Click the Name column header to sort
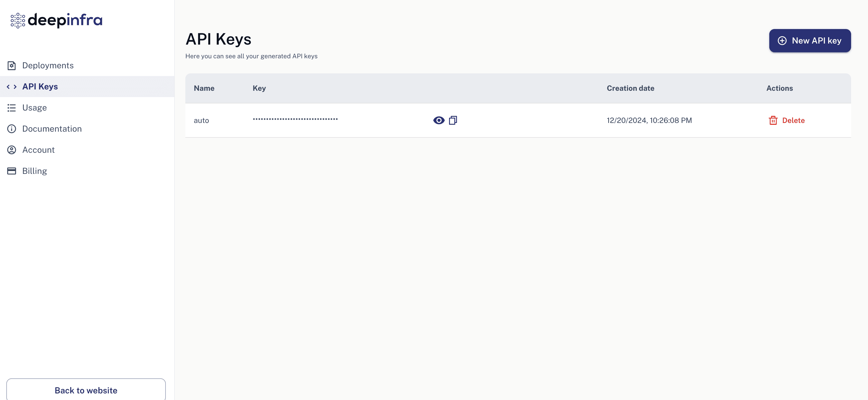Image resolution: width=868 pixels, height=400 pixels. click(204, 88)
